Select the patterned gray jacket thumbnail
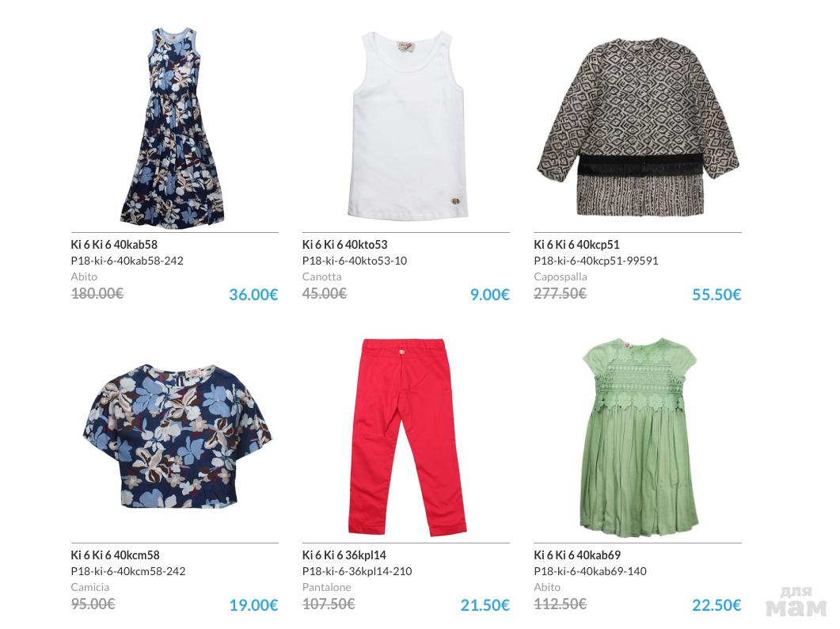 (x=637, y=127)
